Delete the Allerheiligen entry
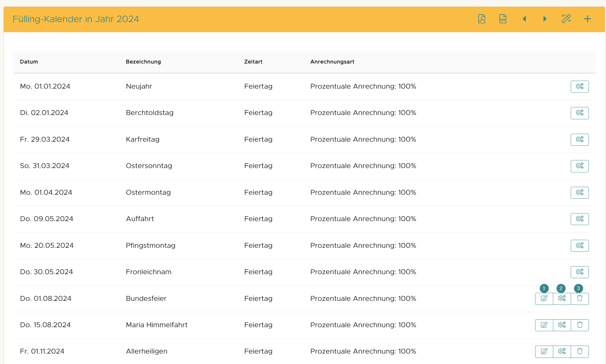This screenshot has width=606, height=364. (580, 351)
